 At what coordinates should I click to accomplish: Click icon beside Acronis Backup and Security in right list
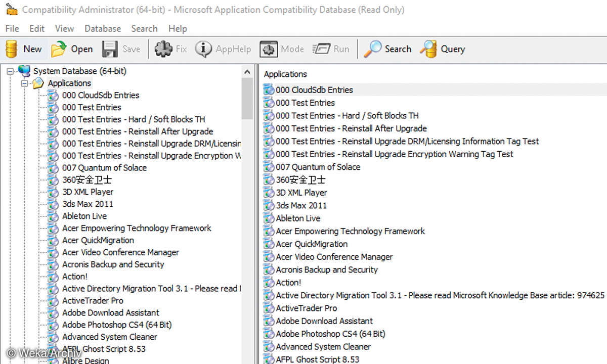click(269, 270)
